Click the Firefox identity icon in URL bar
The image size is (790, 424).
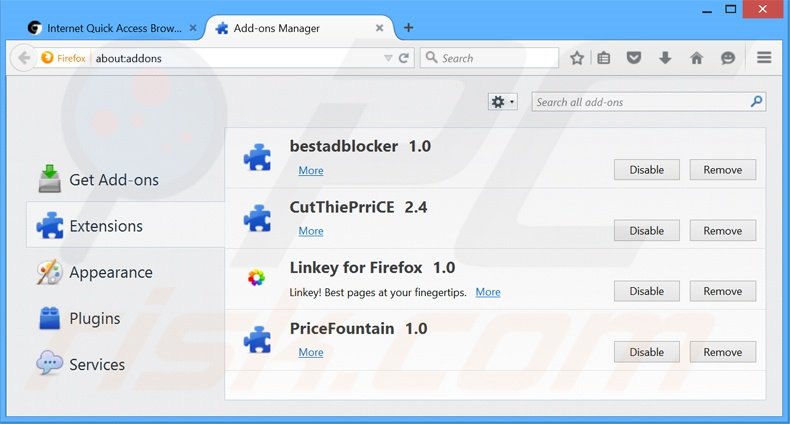[63, 58]
